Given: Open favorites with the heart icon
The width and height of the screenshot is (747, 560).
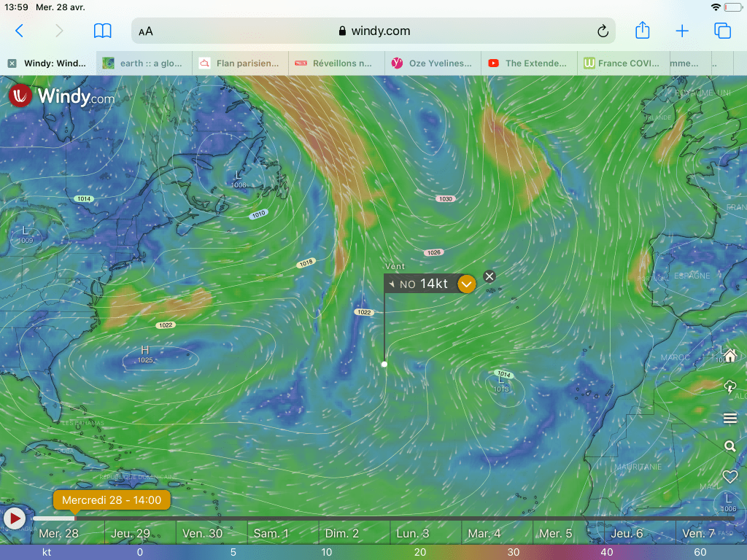Looking at the screenshot, I should (x=729, y=476).
